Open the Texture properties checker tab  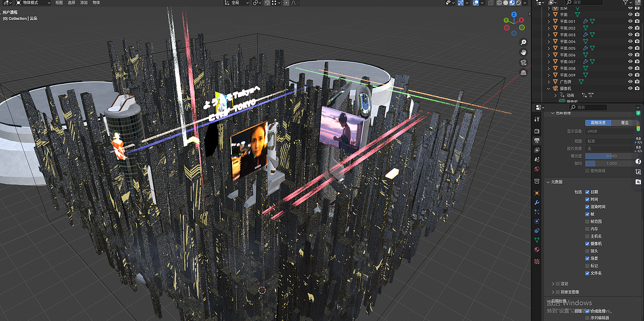click(x=537, y=262)
